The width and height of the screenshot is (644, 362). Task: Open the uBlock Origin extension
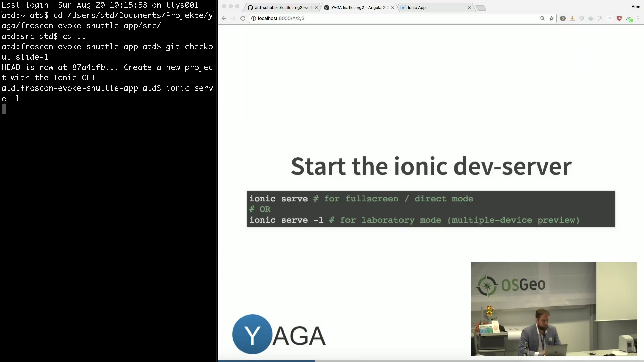(619, 18)
